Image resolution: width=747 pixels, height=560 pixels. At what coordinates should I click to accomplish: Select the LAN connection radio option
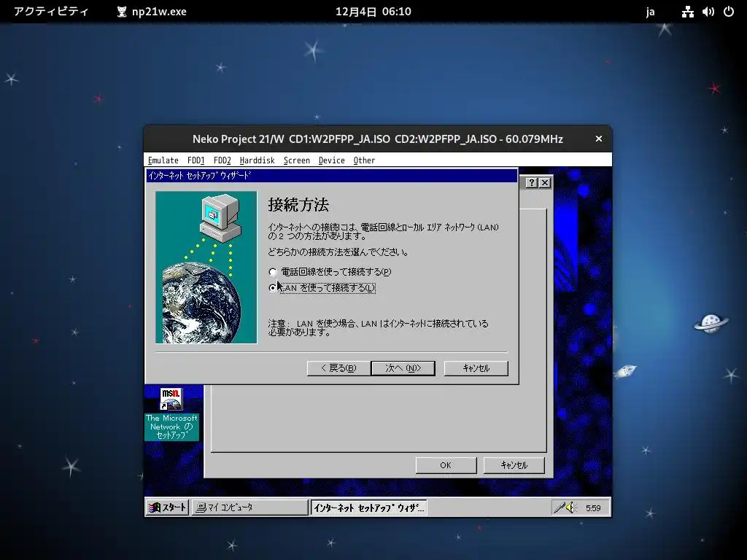coord(322,287)
